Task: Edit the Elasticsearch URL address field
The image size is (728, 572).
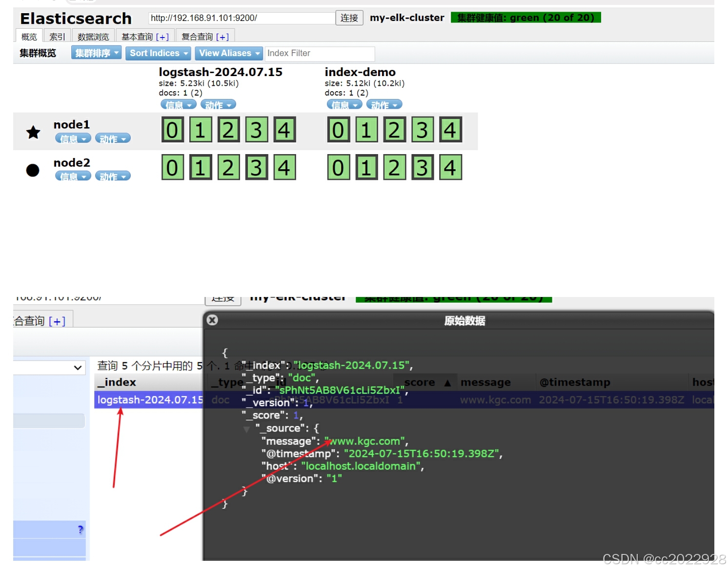Action: click(242, 18)
